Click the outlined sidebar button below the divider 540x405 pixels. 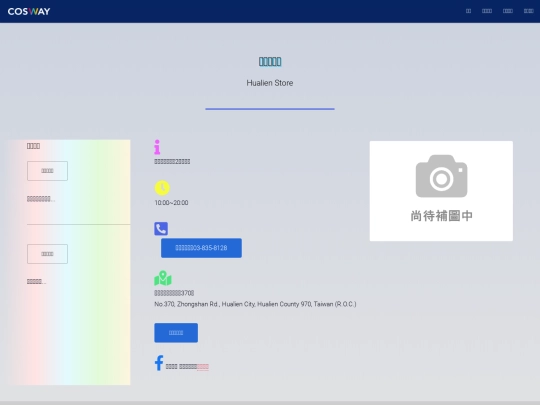tap(48, 254)
